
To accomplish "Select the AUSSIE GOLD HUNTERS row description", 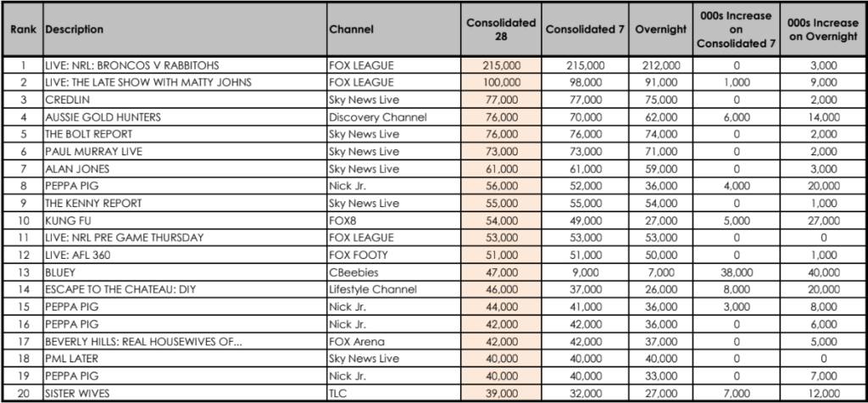I will point(185,117).
